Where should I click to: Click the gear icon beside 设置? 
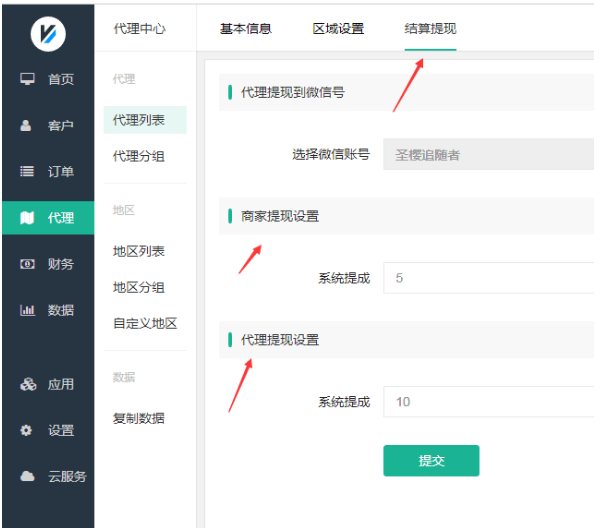pos(26,430)
